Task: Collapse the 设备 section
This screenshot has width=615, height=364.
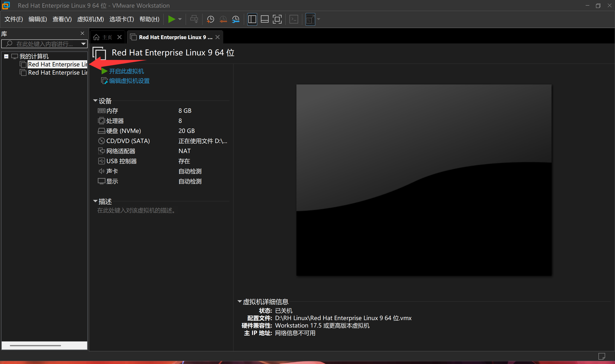Action: point(95,101)
